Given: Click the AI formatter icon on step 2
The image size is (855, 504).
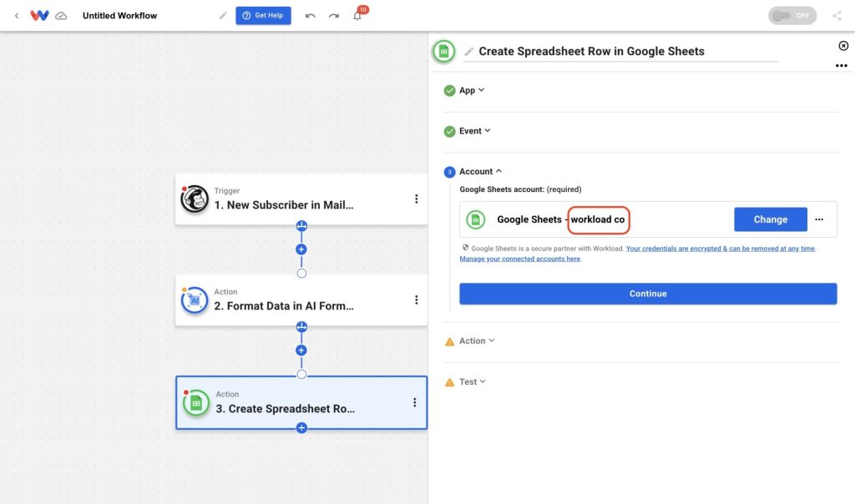Looking at the screenshot, I should pyautogui.click(x=195, y=300).
